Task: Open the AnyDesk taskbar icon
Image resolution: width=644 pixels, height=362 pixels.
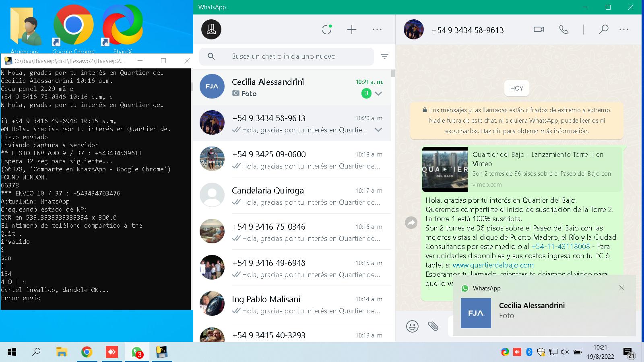Action: point(111,352)
